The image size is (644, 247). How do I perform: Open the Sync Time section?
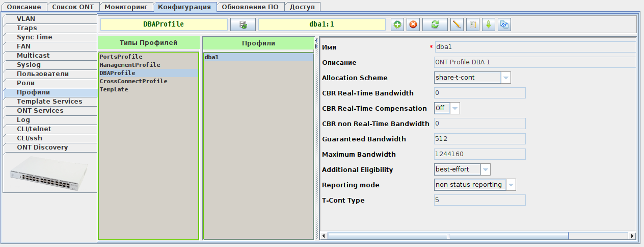coord(49,37)
